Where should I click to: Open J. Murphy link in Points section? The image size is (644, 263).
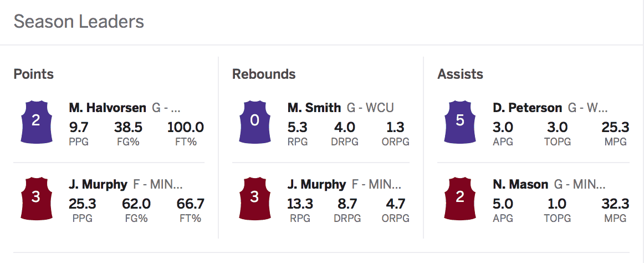(x=98, y=185)
